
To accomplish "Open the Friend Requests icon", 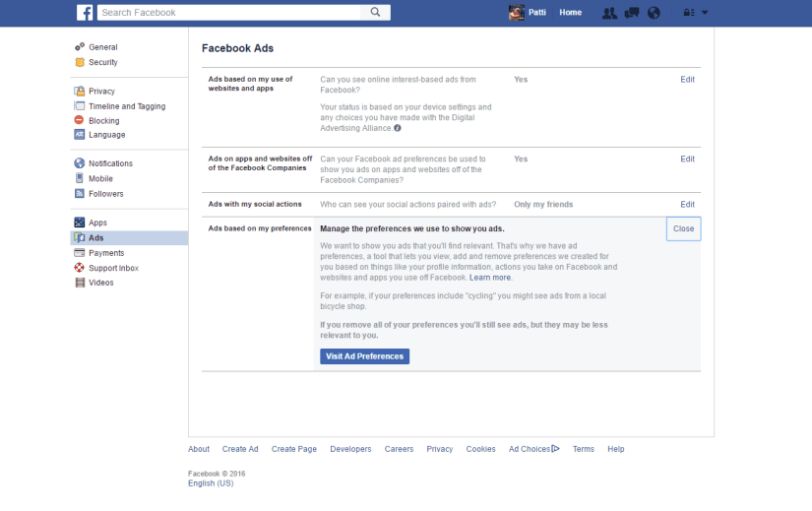I will coord(609,13).
